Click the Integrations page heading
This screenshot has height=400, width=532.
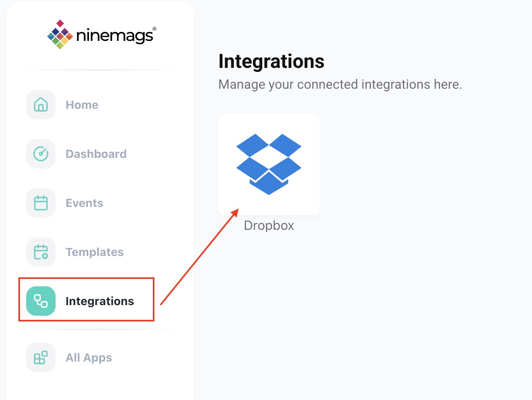point(271,61)
